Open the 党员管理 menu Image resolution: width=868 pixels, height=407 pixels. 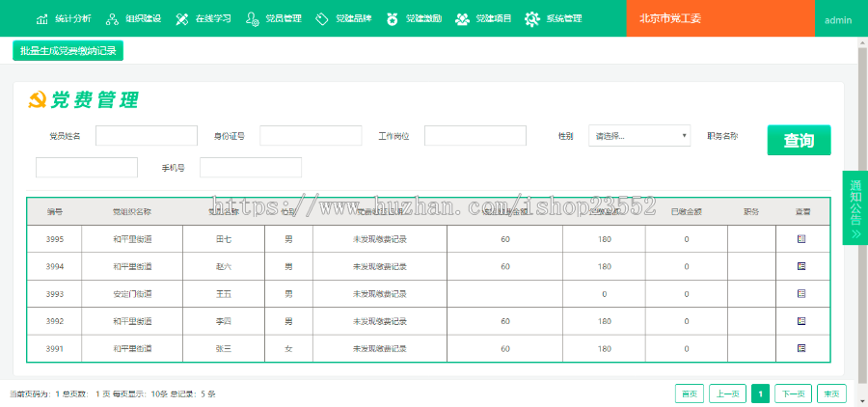pyautogui.click(x=273, y=19)
